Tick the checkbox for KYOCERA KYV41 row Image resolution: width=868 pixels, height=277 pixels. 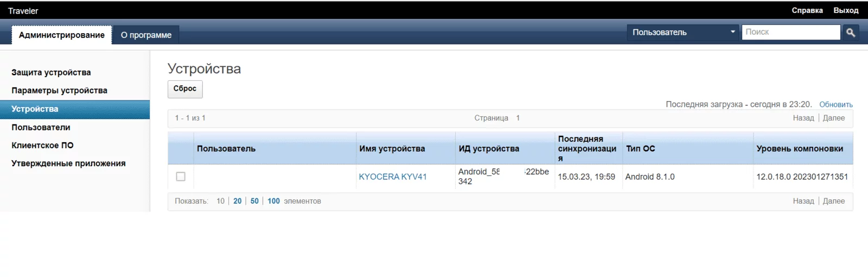[181, 177]
